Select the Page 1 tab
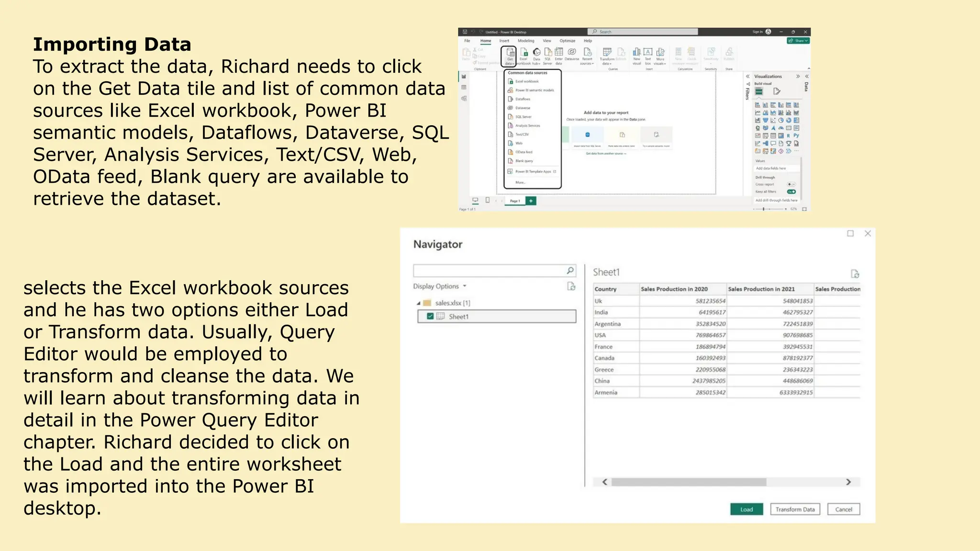The height and width of the screenshot is (551, 980). pyautogui.click(x=515, y=201)
